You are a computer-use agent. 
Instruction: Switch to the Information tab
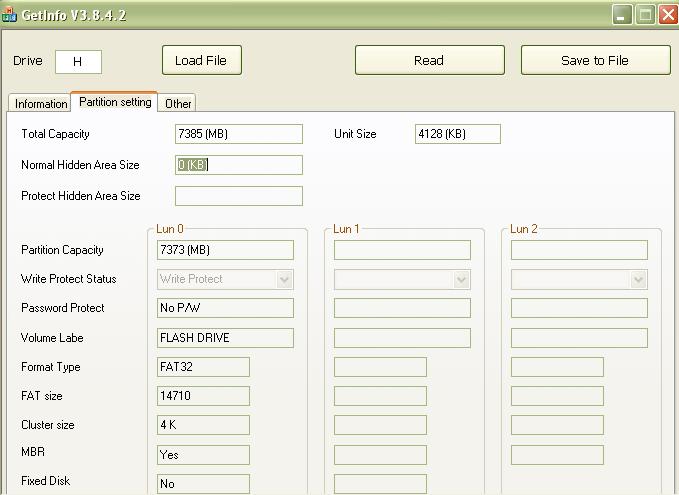coord(40,104)
